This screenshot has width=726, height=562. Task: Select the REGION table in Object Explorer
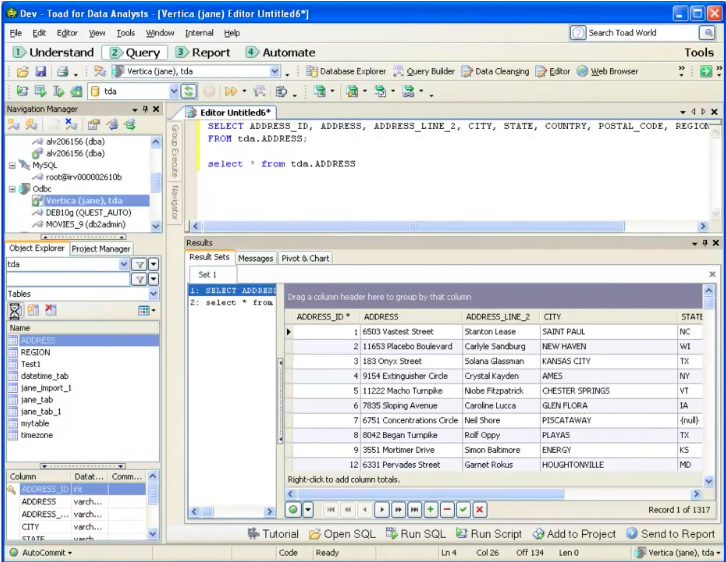pos(35,352)
